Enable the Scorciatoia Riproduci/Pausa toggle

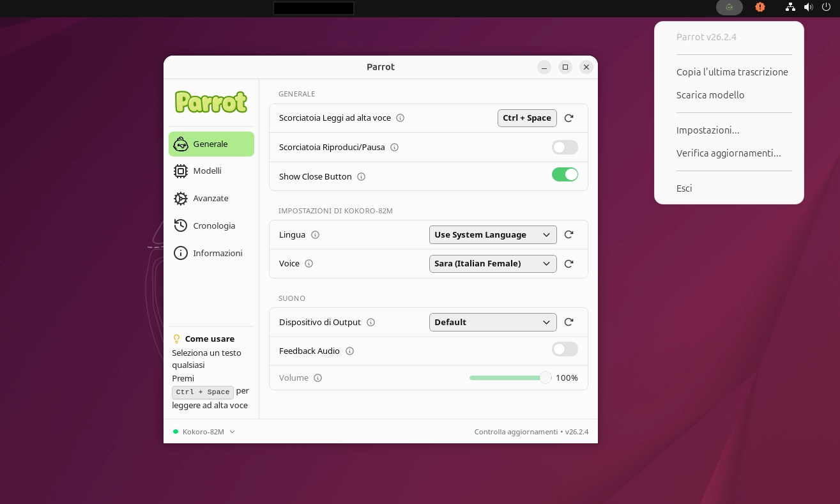coord(565,147)
